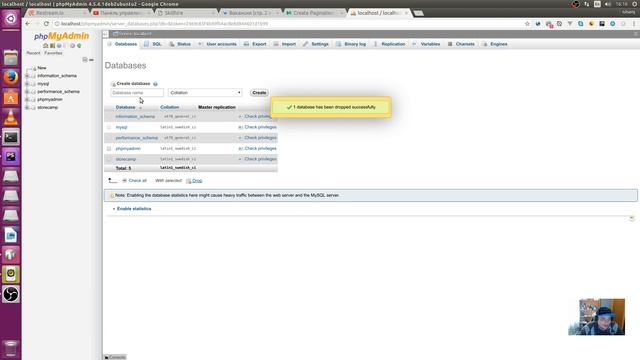
Task: Tick the checkbox for phpmyadmin database row
Action: pos(109,149)
